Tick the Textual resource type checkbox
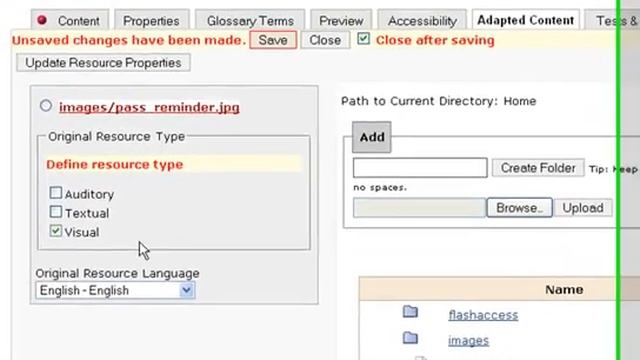The width and height of the screenshot is (640, 360). tap(56, 212)
